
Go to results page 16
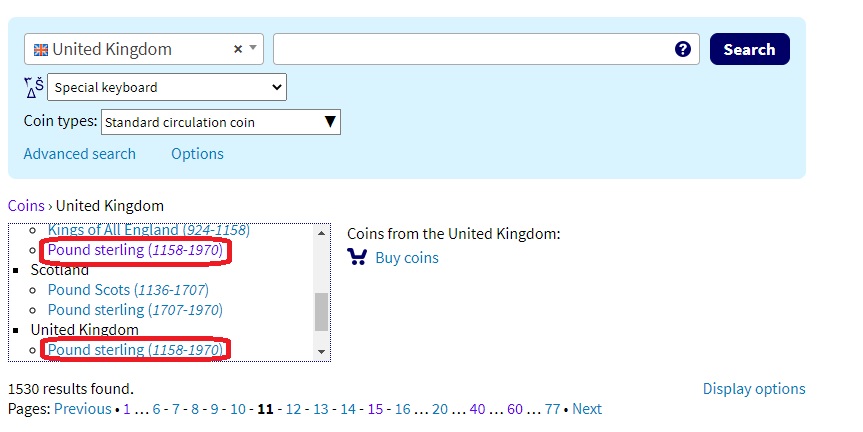point(402,409)
